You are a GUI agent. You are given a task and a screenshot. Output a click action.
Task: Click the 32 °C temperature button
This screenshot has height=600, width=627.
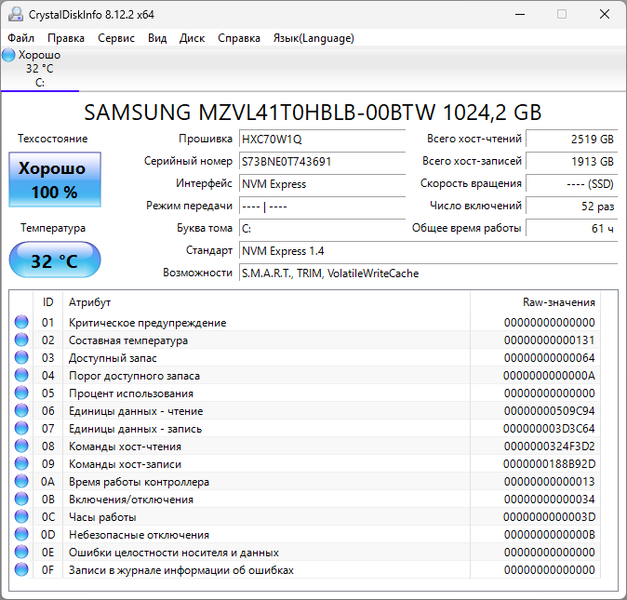[55, 260]
